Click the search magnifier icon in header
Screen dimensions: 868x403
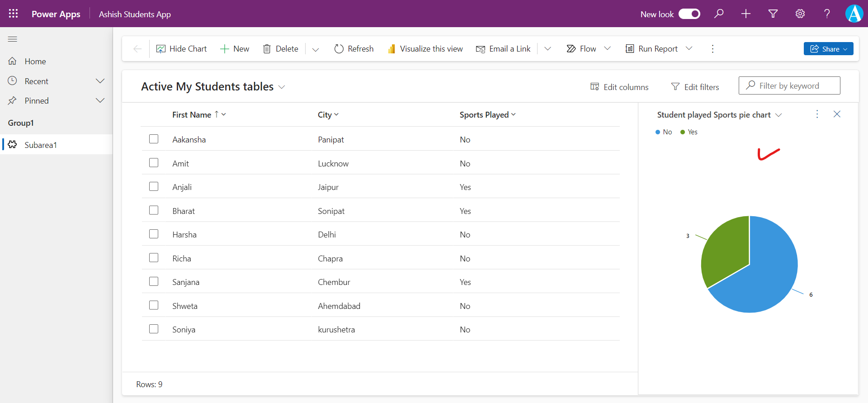pyautogui.click(x=719, y=14)
